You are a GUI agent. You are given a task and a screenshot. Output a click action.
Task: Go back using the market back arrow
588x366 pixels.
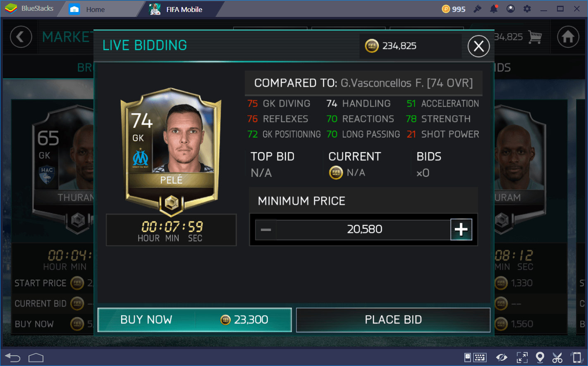point(21,37)
